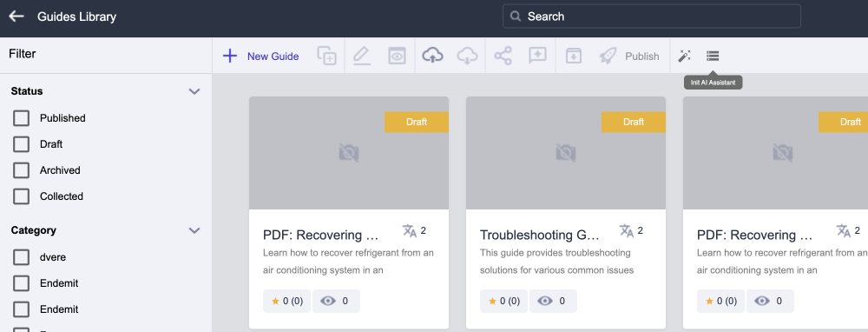Viewport: 868px width, 332px height.
Task: Click the Filter panel heading
Action: coord(23,54)
